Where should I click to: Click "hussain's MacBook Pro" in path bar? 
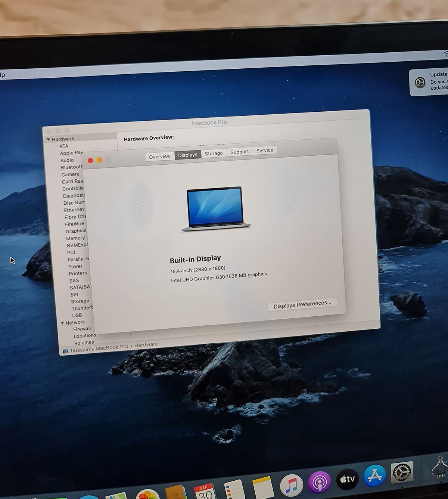click(x=100, y=348)
